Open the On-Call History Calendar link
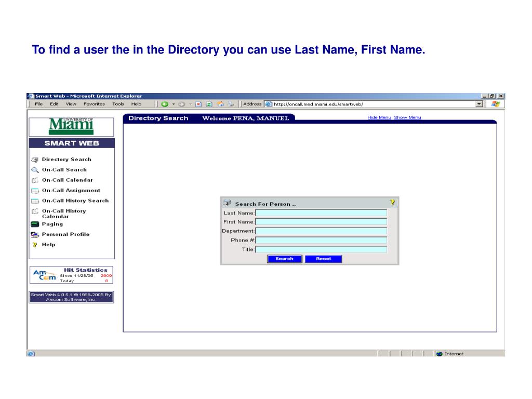Viewport: 532px width, 399px height. [64, 214]
